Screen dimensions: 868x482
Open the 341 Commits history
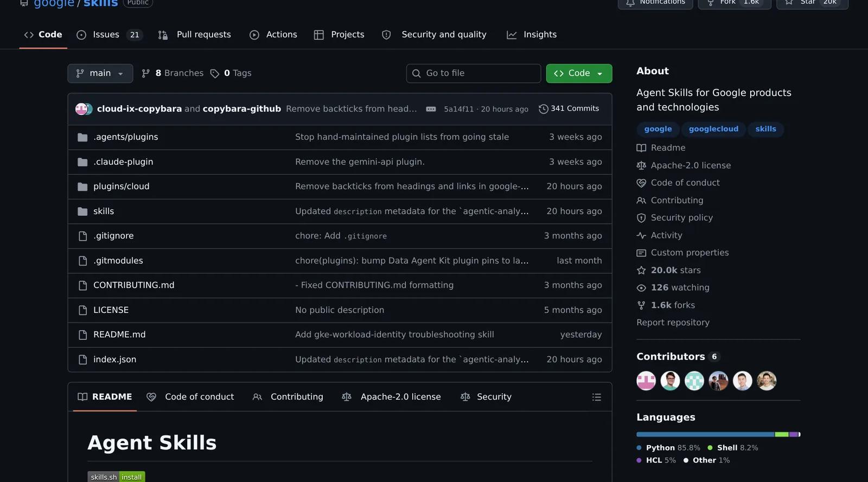coord(569,109)
